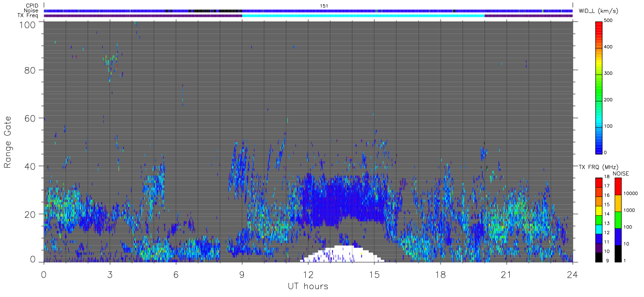Screen dimensions: 644x297
Task: Select the 21 tick on UT hours axis
Action: point(506,274)
